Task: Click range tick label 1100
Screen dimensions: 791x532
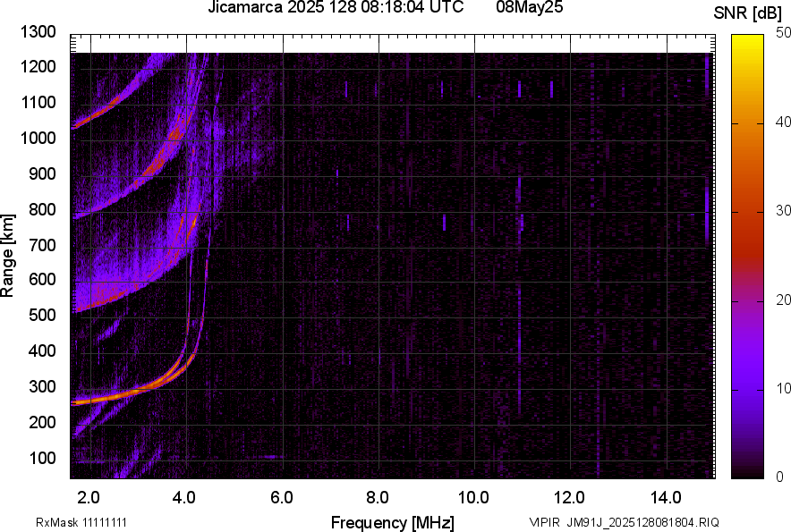Action: coord(38,102)
